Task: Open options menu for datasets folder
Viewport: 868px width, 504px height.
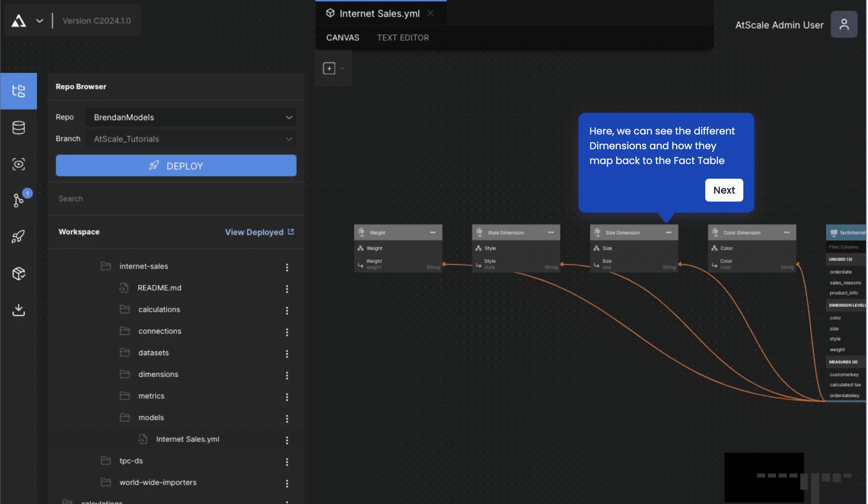Action: pos(287,354)
